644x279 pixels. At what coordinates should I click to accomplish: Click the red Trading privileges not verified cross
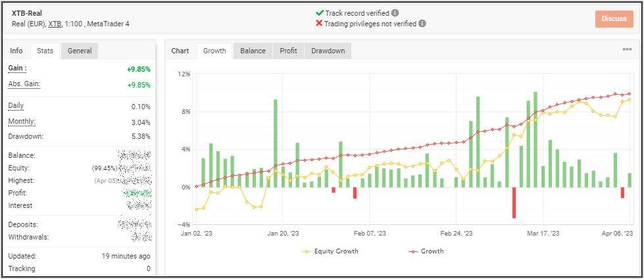click(x=320, y=23)
